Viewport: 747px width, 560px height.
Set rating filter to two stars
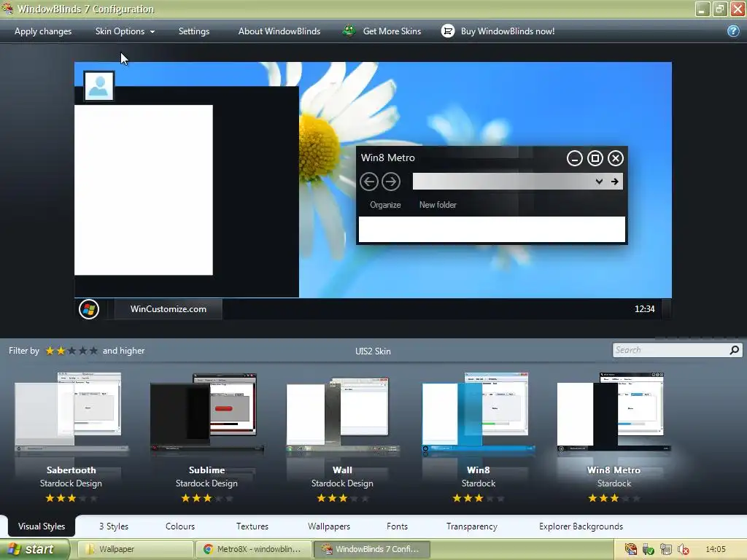[61, 351]
